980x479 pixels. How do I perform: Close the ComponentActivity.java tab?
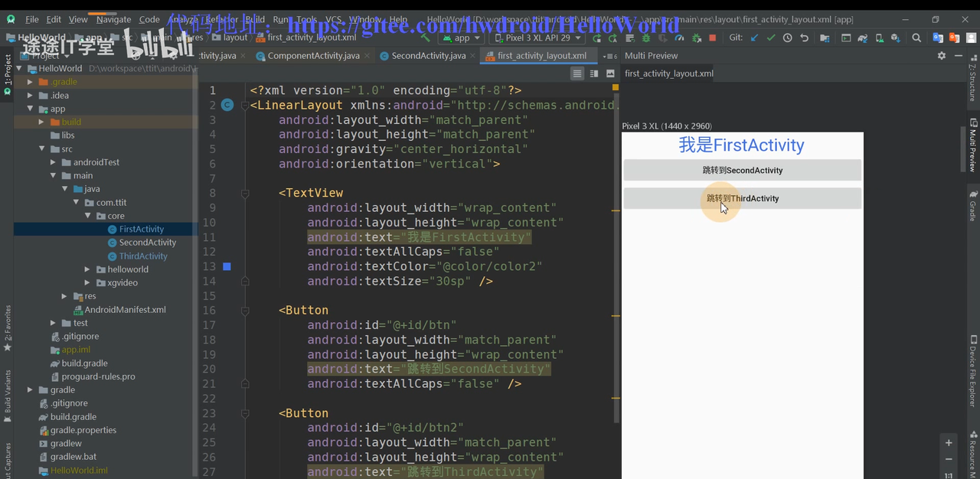pyautogui.click(x=367, y=56)
